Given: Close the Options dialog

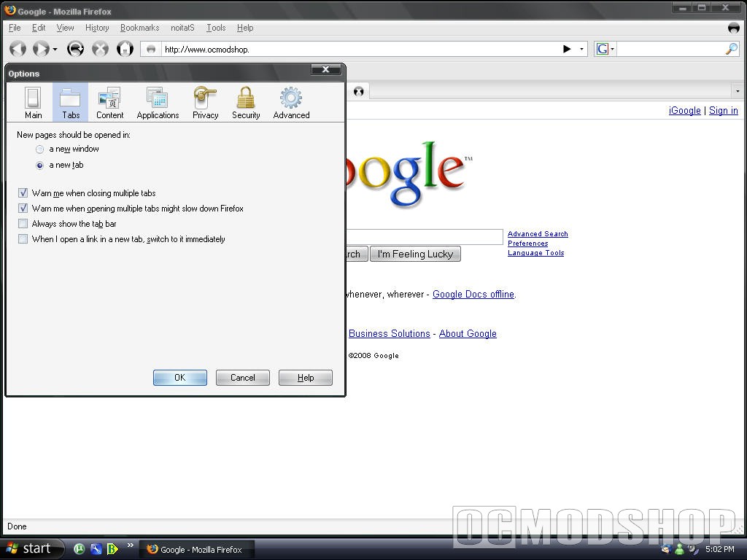Looking at the screenshot, I should 326,69.
